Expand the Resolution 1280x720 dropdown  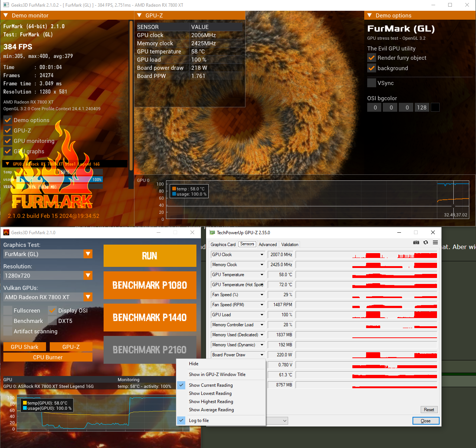(x=88, y=275)
